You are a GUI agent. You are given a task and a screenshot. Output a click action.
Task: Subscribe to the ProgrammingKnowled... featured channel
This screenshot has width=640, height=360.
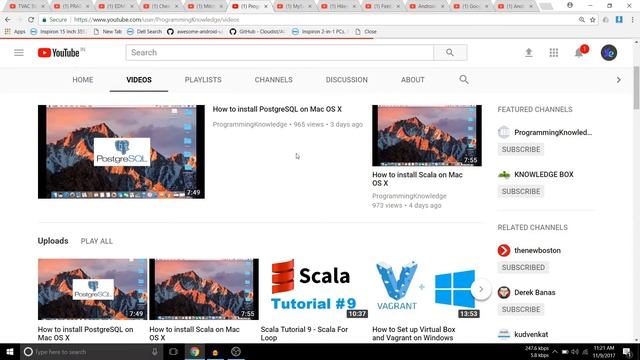tap(521, 149)
